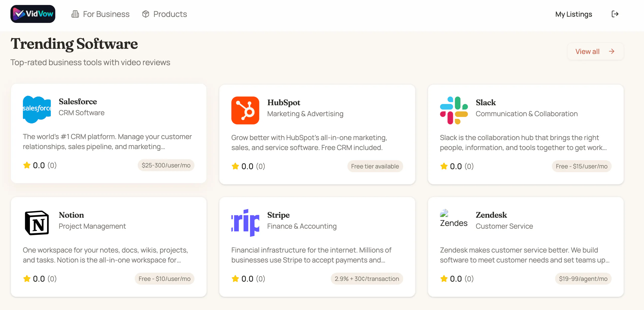Open the HubSpot title link
The width and height of the screenshot is (644, 310).
(283, 103)
